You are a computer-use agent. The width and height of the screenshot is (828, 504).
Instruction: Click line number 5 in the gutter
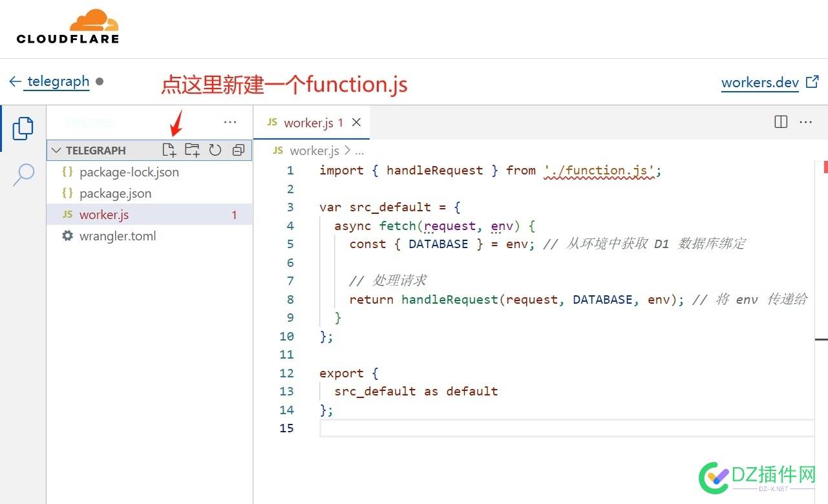tap(290, 244)
